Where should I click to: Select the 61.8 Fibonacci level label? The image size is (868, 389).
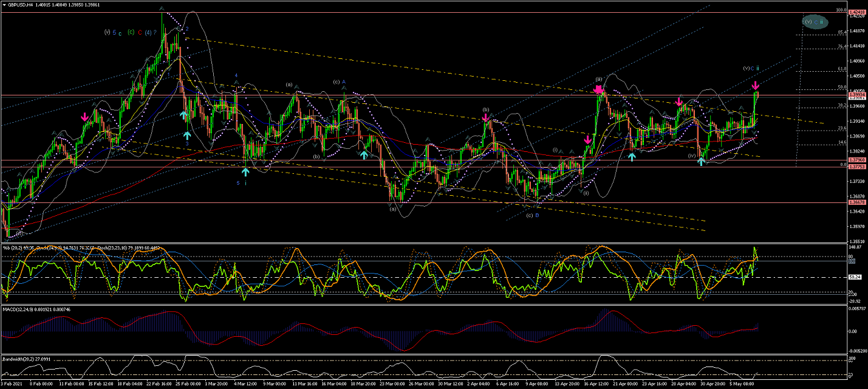(x=842, y=69)
